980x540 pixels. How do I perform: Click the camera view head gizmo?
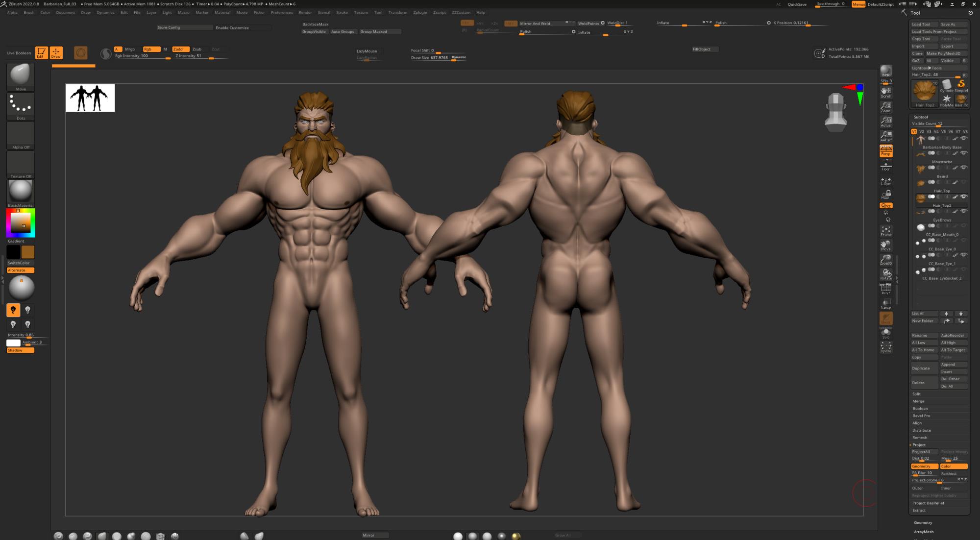[x=836, y=112]
